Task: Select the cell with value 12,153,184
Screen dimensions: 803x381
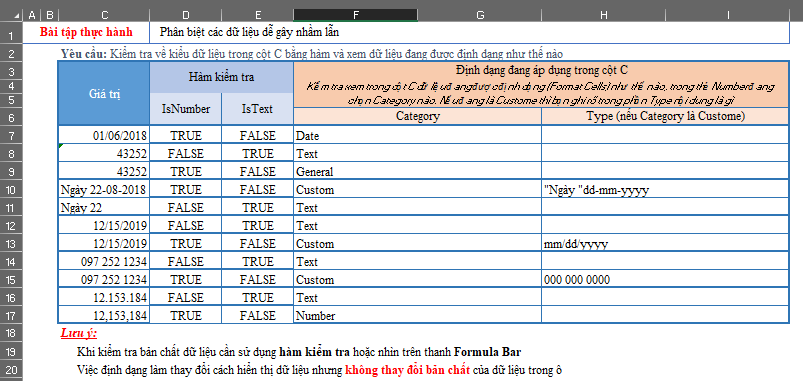Action: point(104,315)
